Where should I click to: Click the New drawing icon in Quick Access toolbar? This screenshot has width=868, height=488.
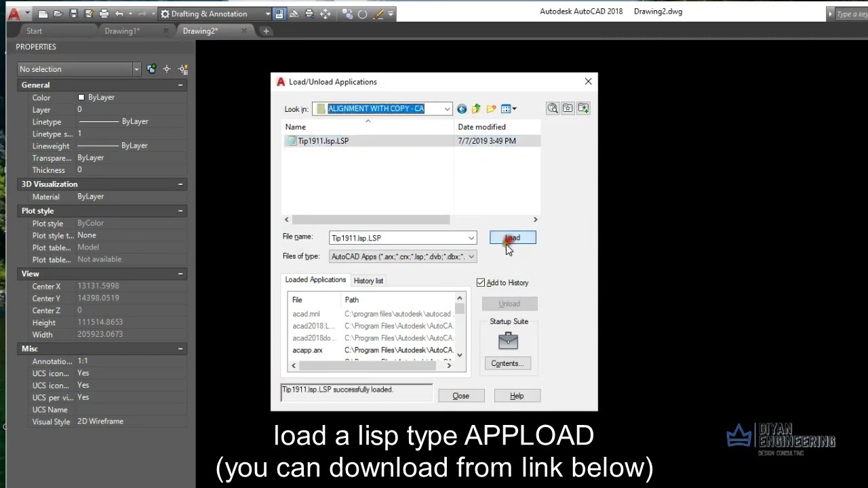click(43, 14)
